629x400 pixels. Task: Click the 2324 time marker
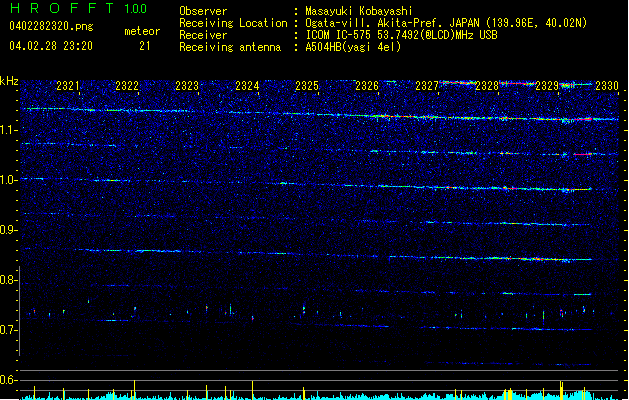click(x=247, y=86)
